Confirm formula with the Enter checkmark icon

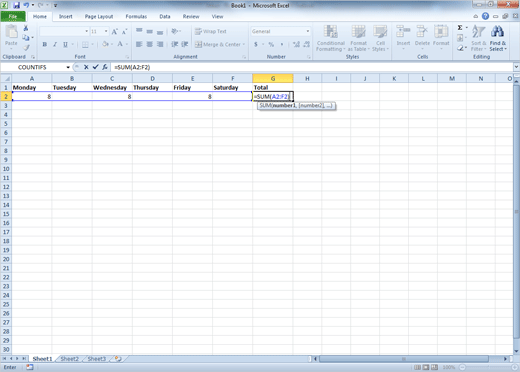[95, 67]
